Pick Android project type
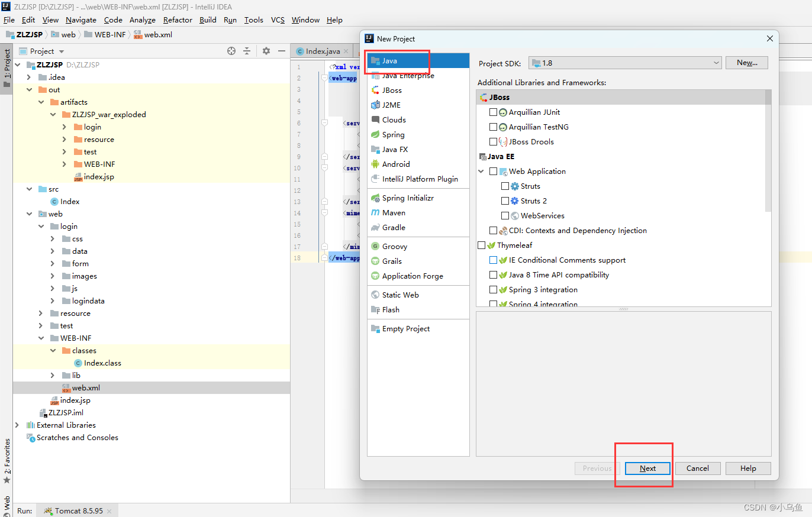This screenshot has width=812, height=517. 418,164
